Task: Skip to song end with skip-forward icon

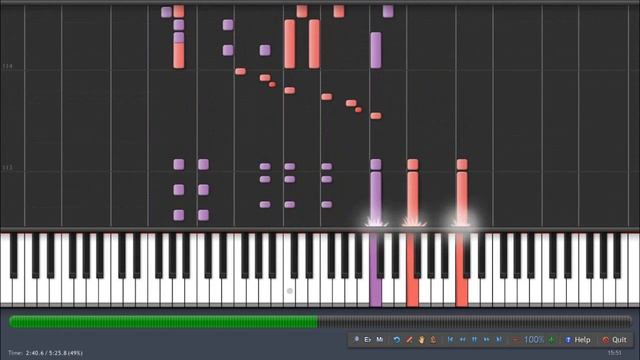Action: coord(499,340)
